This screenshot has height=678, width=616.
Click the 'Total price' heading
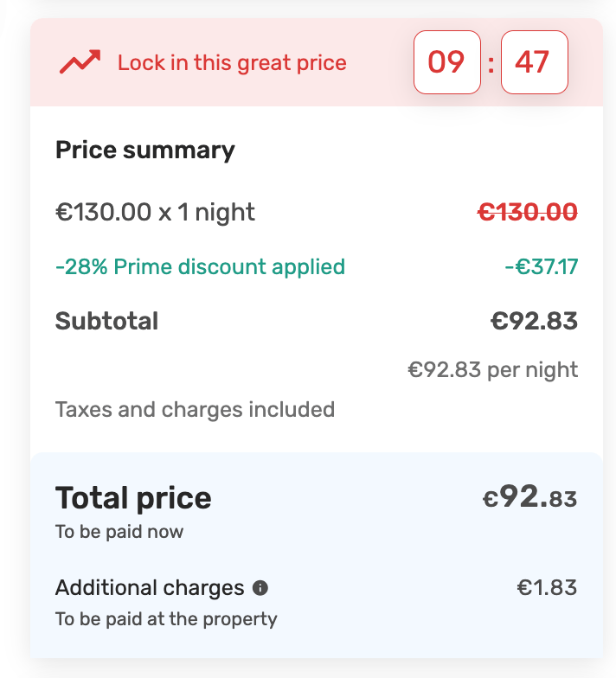click(x=133, y=498)
